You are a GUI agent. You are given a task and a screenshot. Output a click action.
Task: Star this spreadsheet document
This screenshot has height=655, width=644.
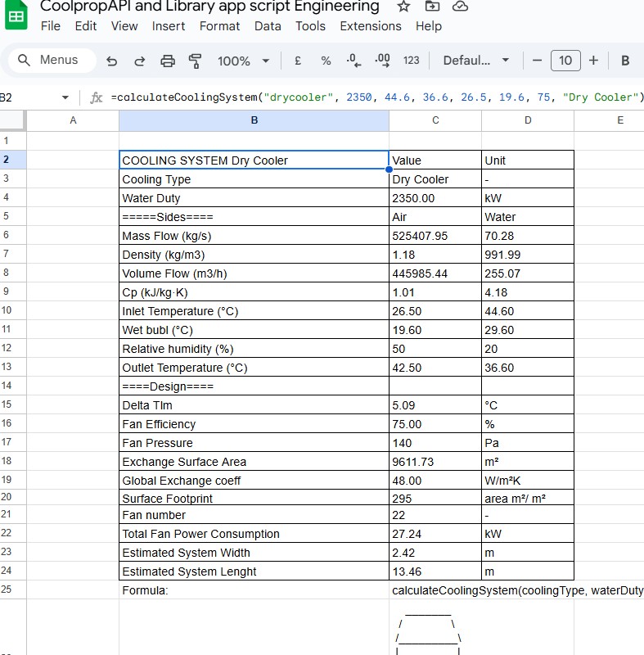pos(403,7)
